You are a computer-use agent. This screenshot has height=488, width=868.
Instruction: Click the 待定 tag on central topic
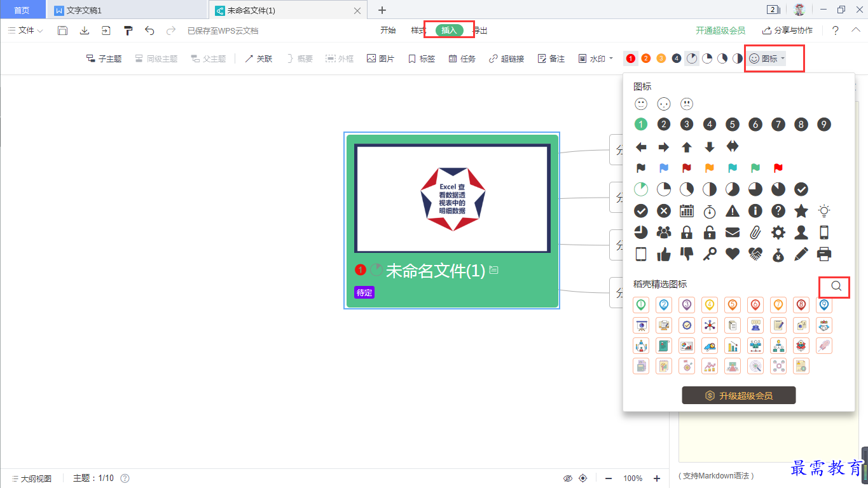pyautogui.click(x=364, y=293)
